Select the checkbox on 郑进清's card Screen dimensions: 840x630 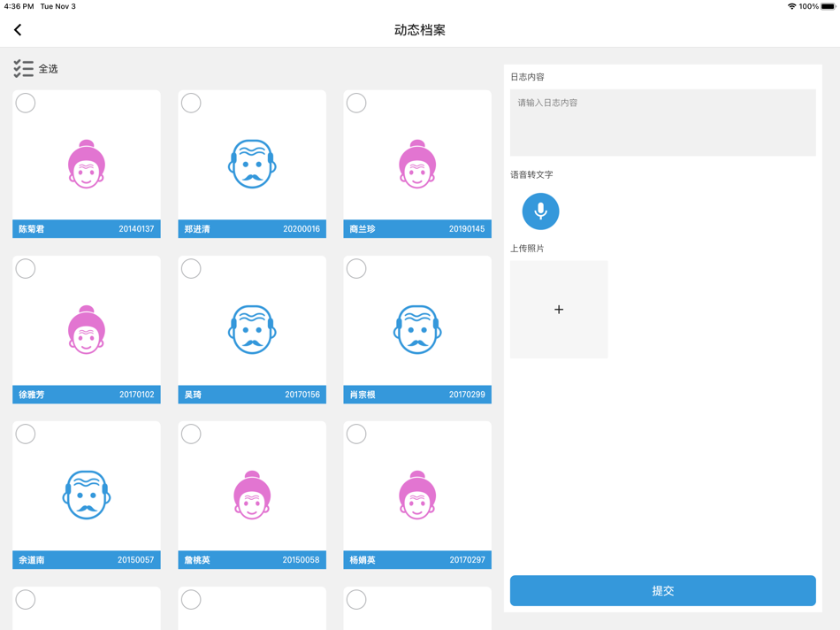[191, 103]
